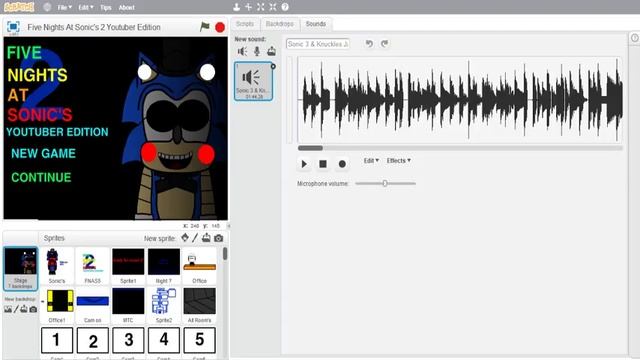
Task: Select the Night 7 sprite
Action: (x=164, y=266)
